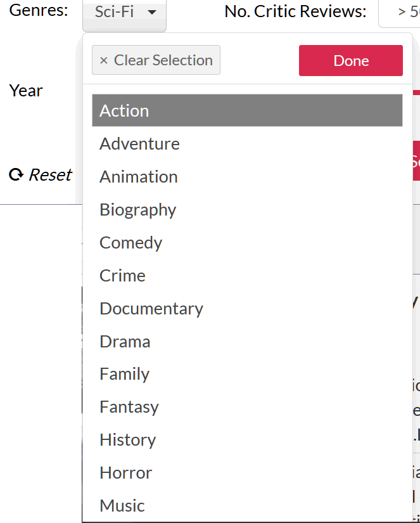Screen dimensions: 420x523
Task: Open the Genres Sci-Fi dropdown
Action: pyautogui.click(x=124, y=15)
